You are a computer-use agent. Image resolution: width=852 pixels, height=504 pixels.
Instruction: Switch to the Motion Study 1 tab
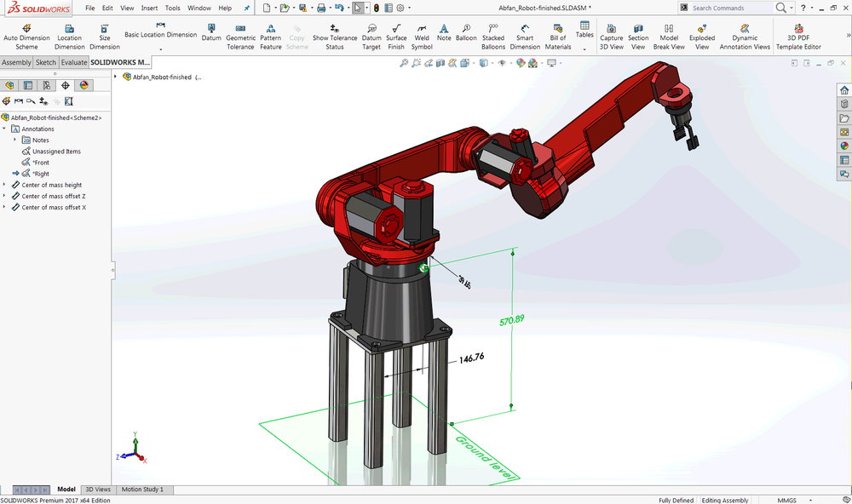tap(142, 490)
